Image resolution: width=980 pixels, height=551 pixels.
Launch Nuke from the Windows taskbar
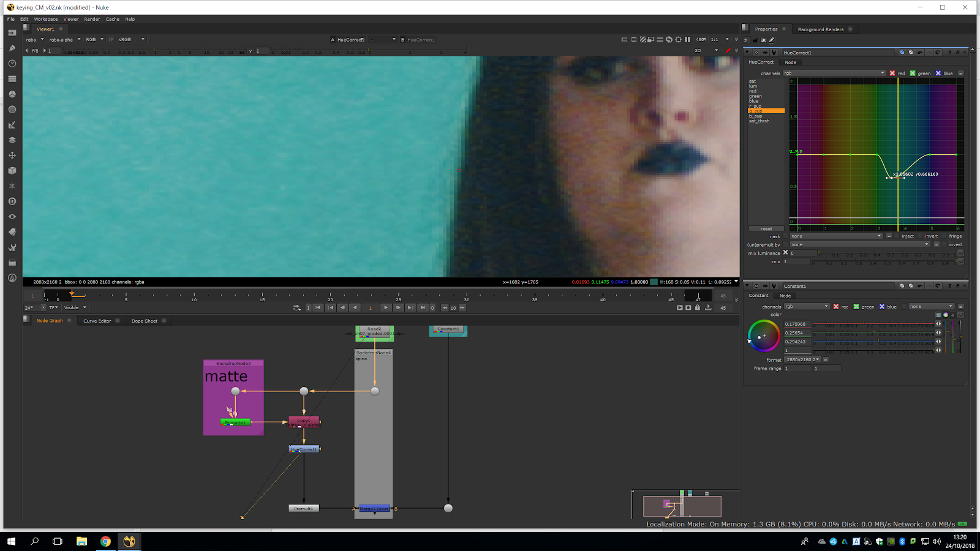coord(129,541)
